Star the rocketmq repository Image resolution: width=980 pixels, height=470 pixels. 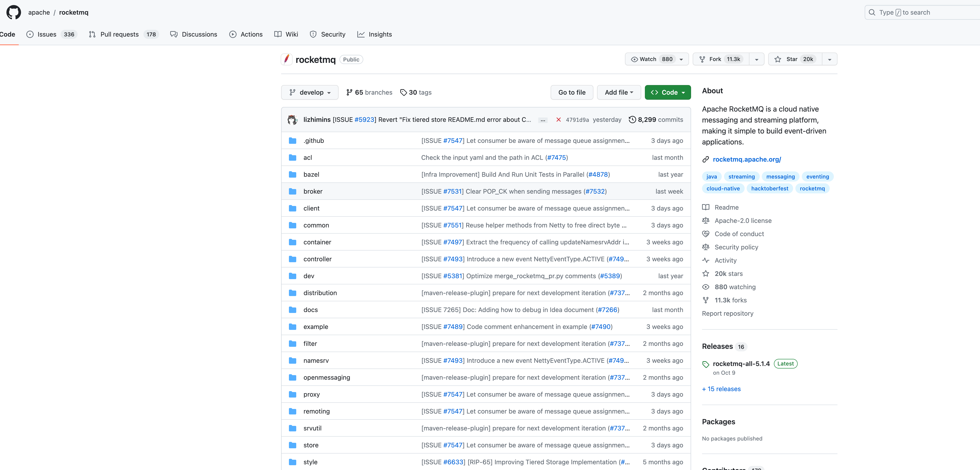pos(795,59)
